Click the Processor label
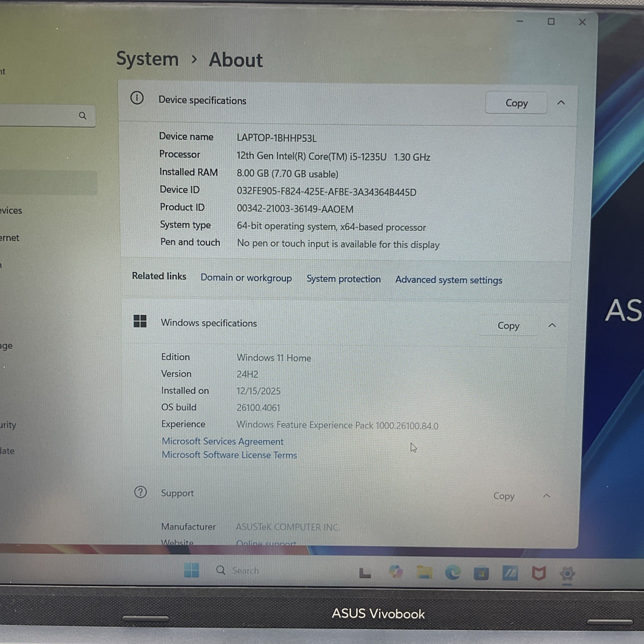 [180, 154]
